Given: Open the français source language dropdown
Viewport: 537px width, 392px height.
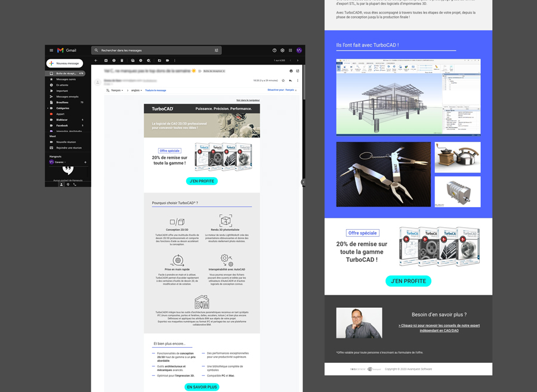Looking at the screenshot, I should click(117, 90).
